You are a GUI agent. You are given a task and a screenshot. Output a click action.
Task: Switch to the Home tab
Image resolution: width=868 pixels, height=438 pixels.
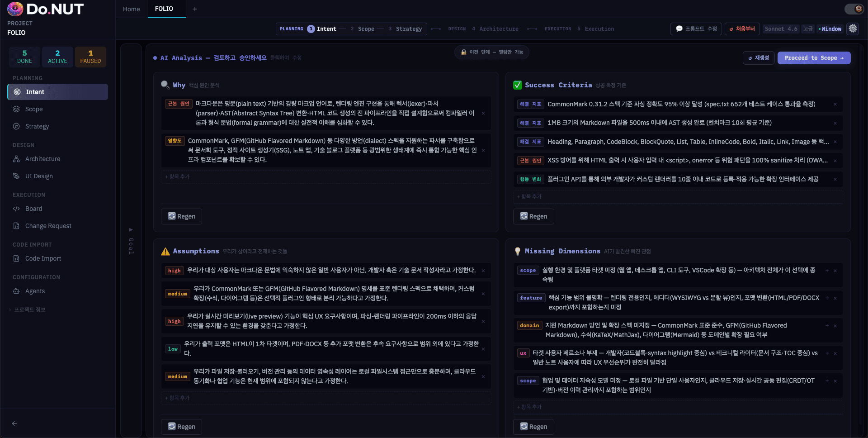(x=131, y=9)
